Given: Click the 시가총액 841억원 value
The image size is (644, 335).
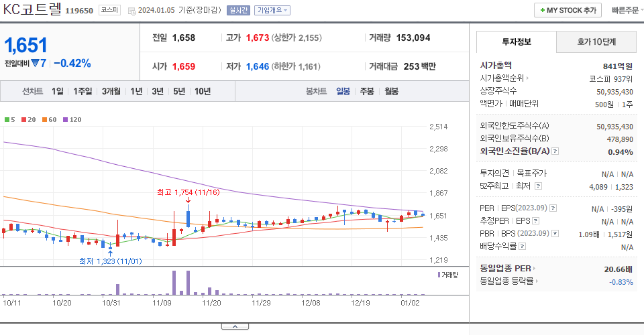Looking at the screenshot, I should pyautogui.click(x=618, y=66).
